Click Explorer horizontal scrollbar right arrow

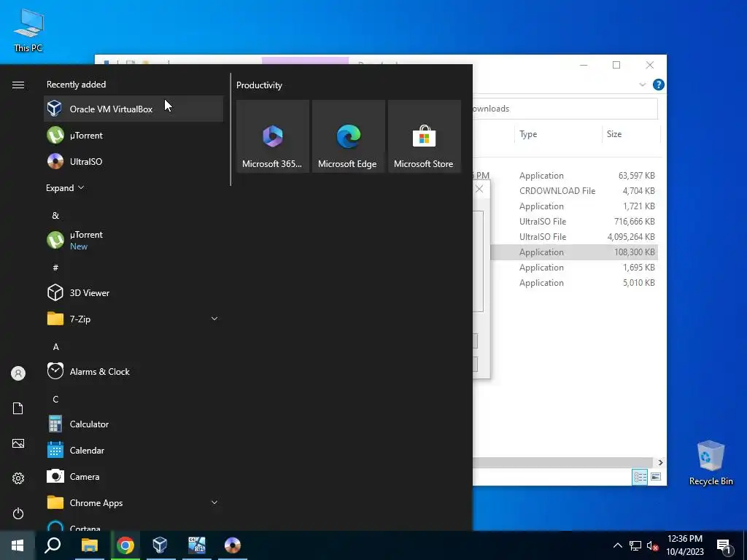pos(660,462)
